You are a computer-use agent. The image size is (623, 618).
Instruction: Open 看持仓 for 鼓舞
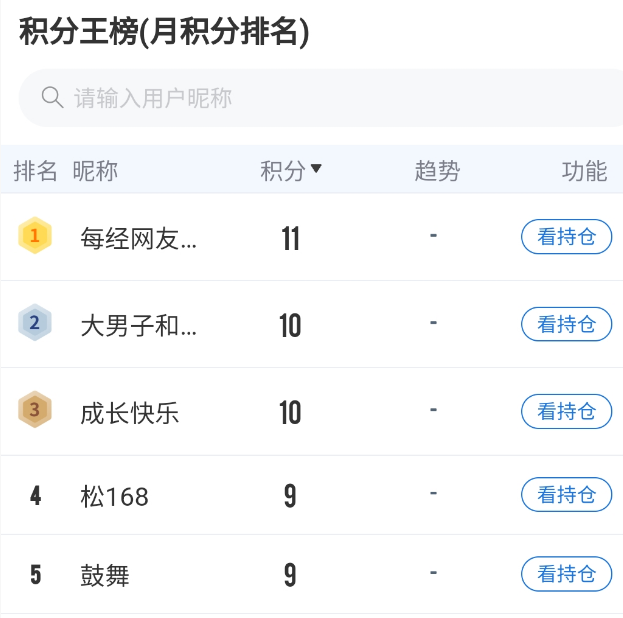pyautogui.click(x=566, y=574)
